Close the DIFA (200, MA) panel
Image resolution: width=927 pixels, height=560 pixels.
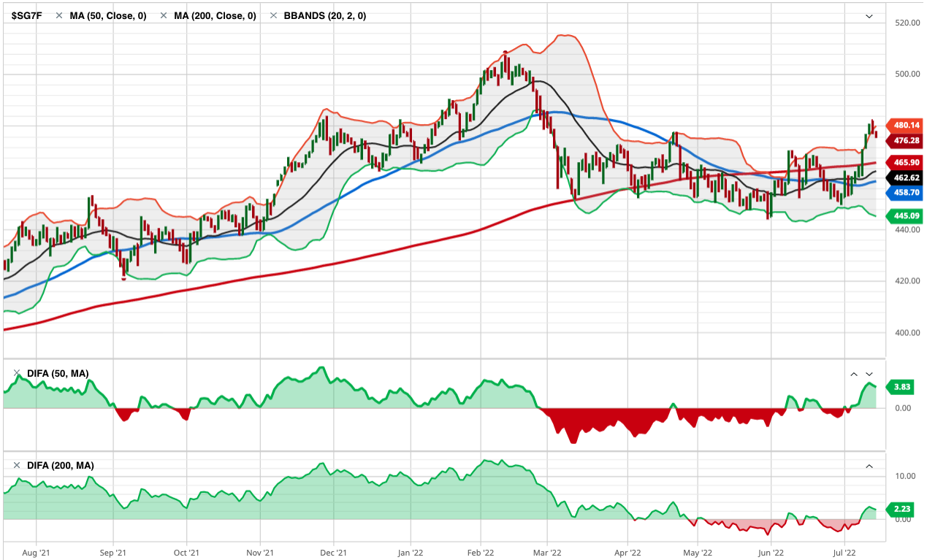click(x=17, y=465)
